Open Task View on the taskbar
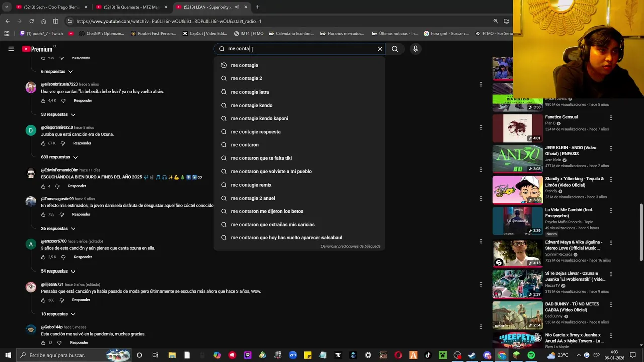This screenshot has width=644, height=362. coord(155,355)
